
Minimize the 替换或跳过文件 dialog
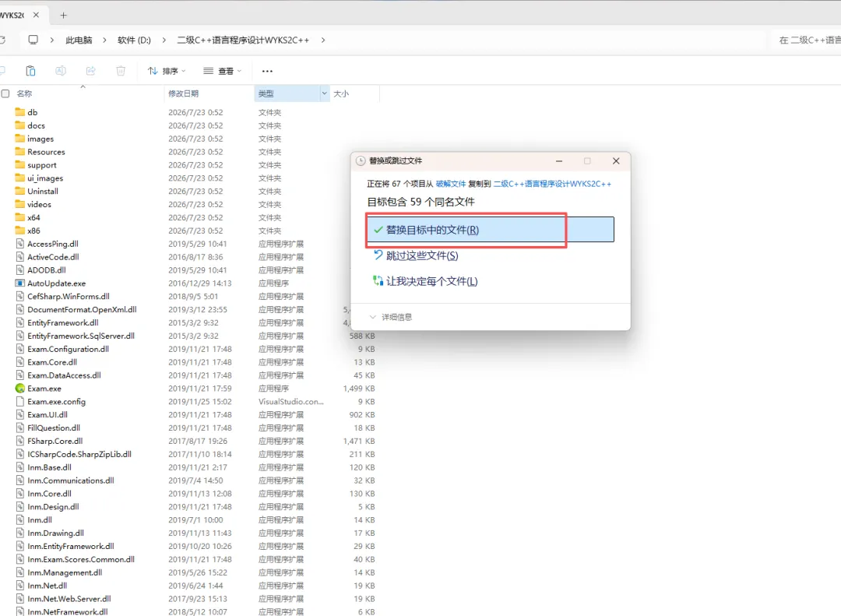click(559, 160)
